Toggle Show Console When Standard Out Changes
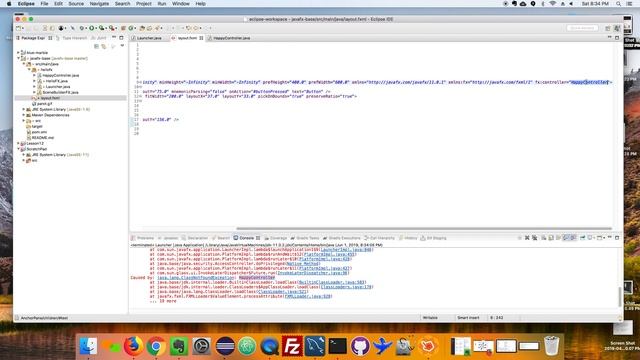Image resolution: width=640 pixels, height=360 pixels. (x=566, y=238)
